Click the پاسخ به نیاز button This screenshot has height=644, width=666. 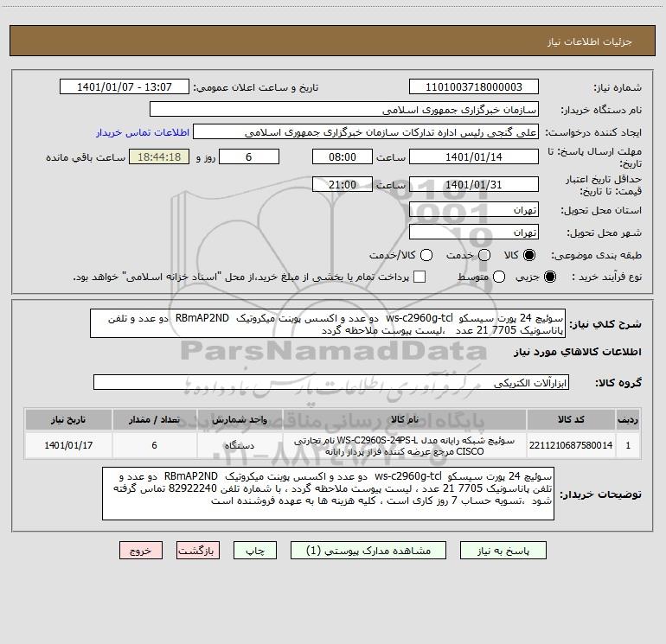tap(503, 551)
